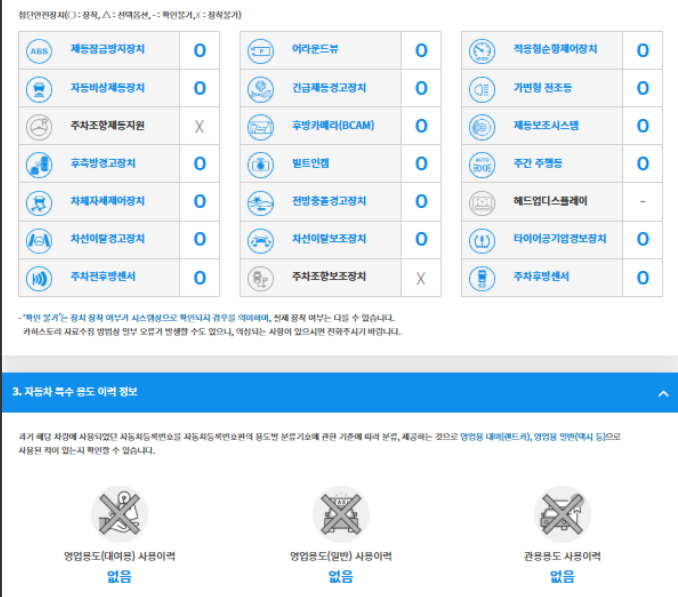The height and width of the screenshot is (597, 678).
Task: Click the '3. 자동차 특수 용도 이력 정보' header
Action: point(75,392)
